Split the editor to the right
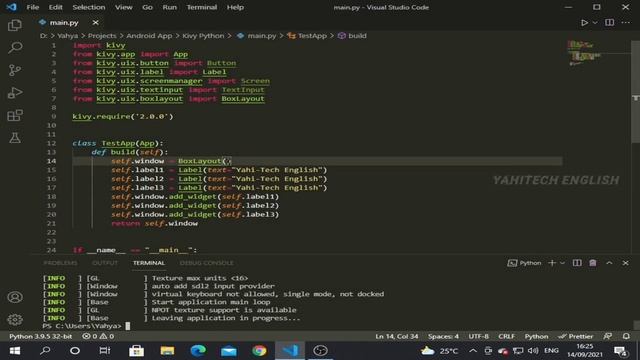 coord(609,23)
